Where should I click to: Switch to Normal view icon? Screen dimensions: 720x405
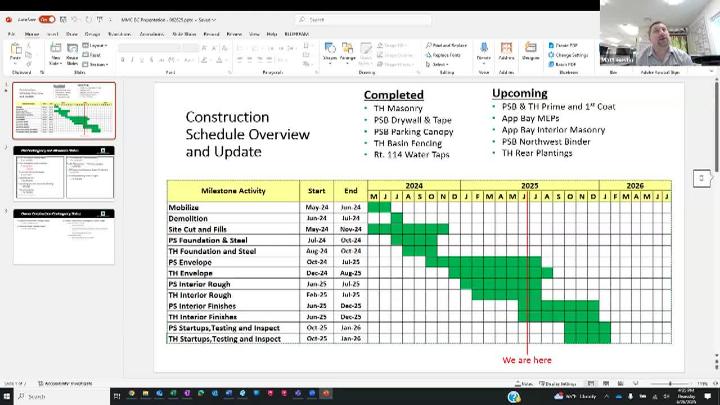click(591, 383)
